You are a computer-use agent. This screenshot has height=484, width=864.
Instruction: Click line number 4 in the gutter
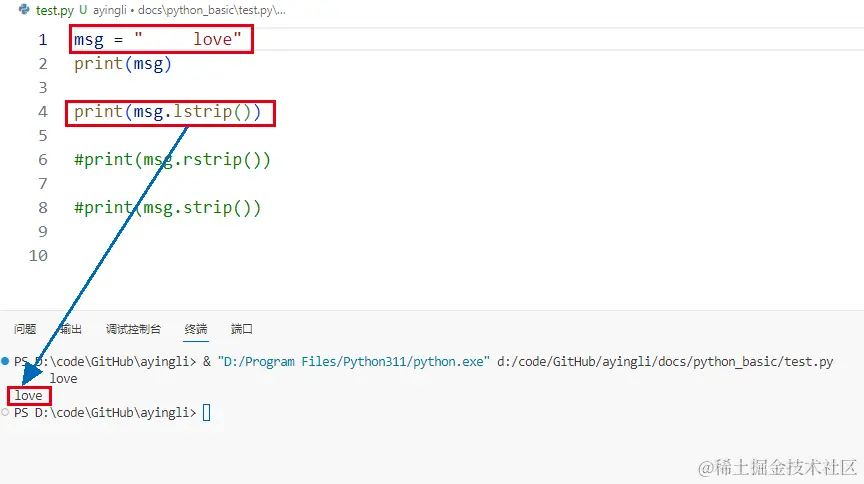[43, 112]
